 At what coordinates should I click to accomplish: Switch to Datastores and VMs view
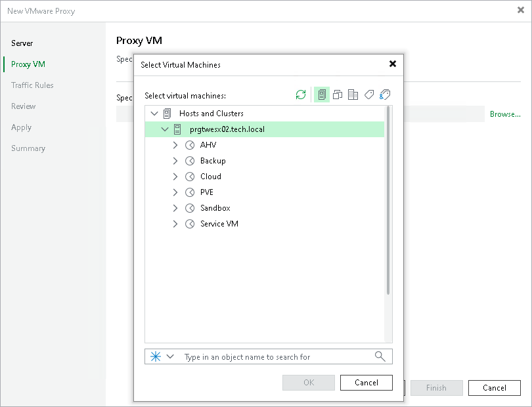[353, 94]
